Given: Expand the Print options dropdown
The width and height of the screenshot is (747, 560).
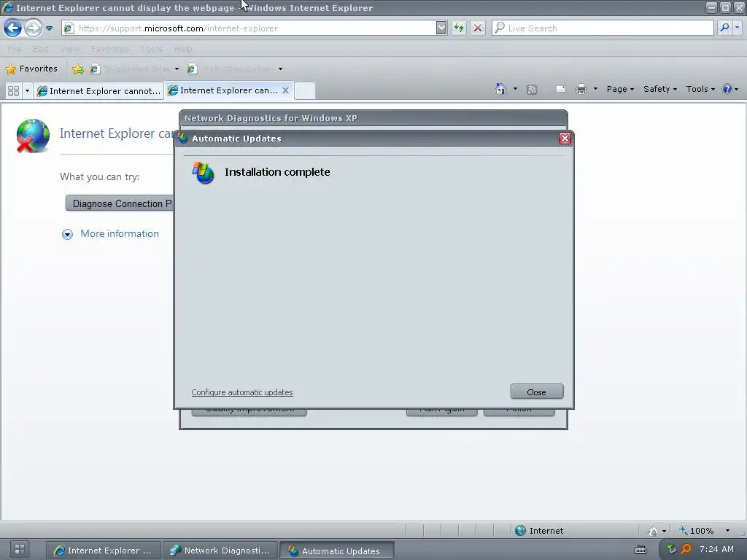Looking at the screenshot, I should click(x=595, y=89).
